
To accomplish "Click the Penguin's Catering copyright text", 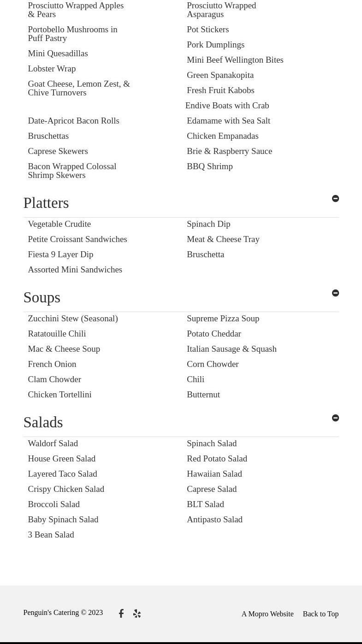I will click(63, 613).
